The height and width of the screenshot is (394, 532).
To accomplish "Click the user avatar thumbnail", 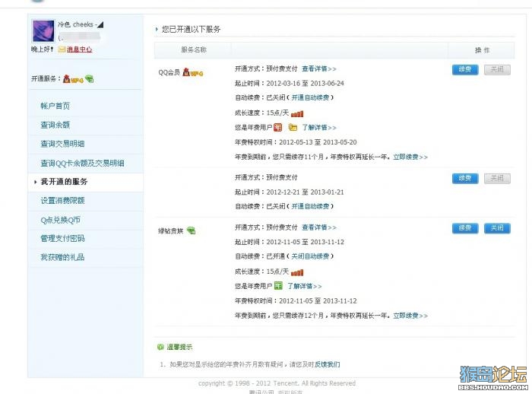I will [x=43, y=31].
